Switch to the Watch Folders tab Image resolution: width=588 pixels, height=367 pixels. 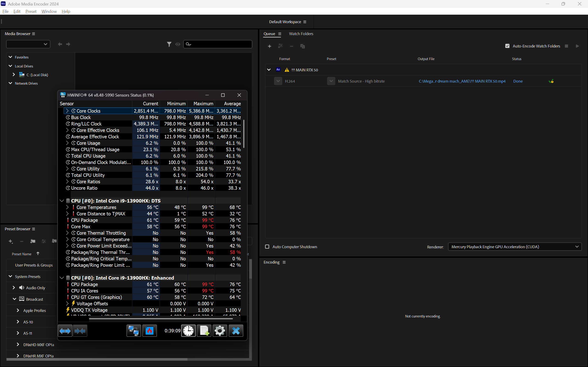click(x=301, y=34)
